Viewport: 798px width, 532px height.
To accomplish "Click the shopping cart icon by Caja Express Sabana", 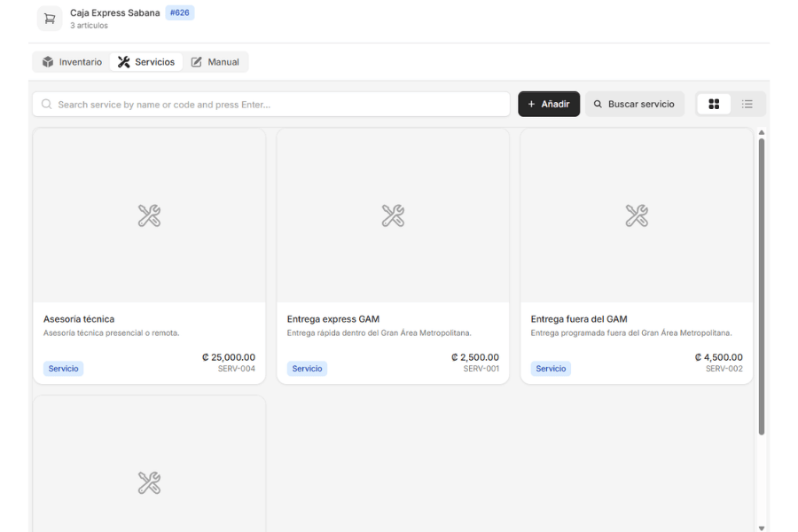I will 50,19.
